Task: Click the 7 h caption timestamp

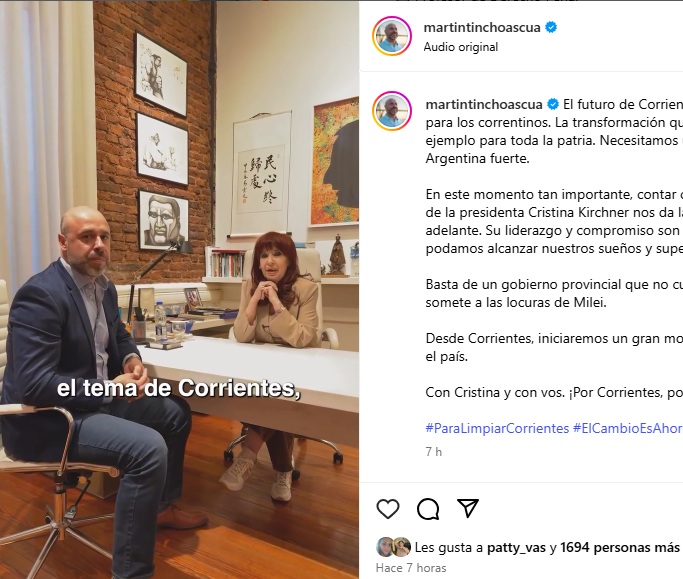Action: pos(433,452)
